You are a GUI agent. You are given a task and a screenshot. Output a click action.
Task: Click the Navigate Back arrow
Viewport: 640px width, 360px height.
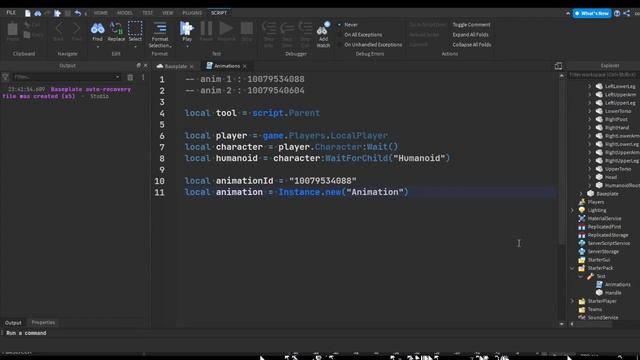pyautogui.click(x=59, y=29)
